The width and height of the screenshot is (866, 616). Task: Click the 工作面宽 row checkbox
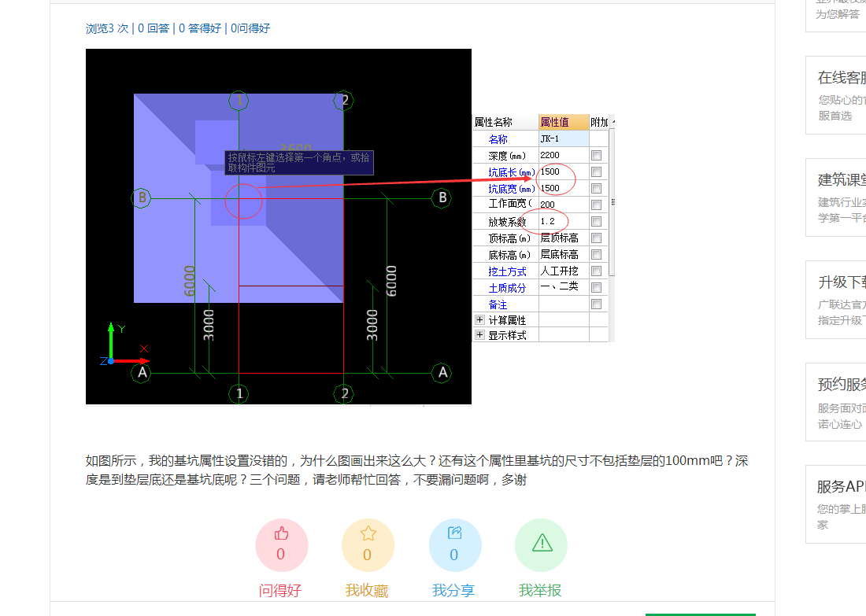coord(597,205)
